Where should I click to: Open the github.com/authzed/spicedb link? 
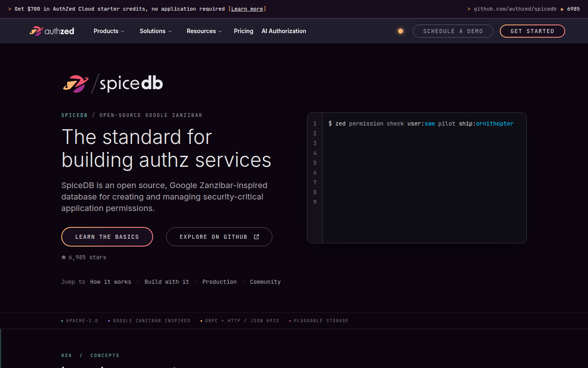tap(515, 9)
